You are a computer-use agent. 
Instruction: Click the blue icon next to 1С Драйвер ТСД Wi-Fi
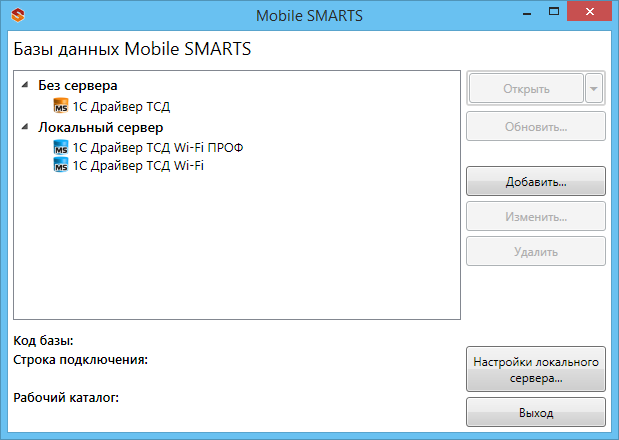click(60, 165)
